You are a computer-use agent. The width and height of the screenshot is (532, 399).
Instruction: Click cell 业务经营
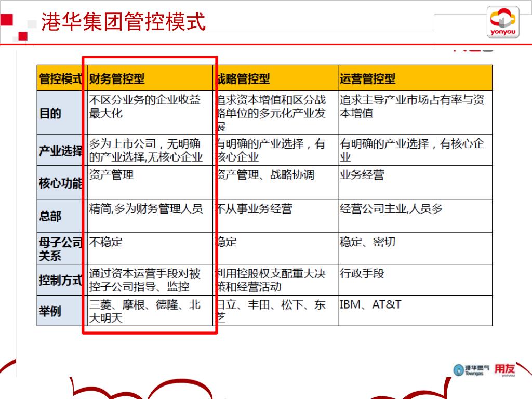tap(415, 182)
